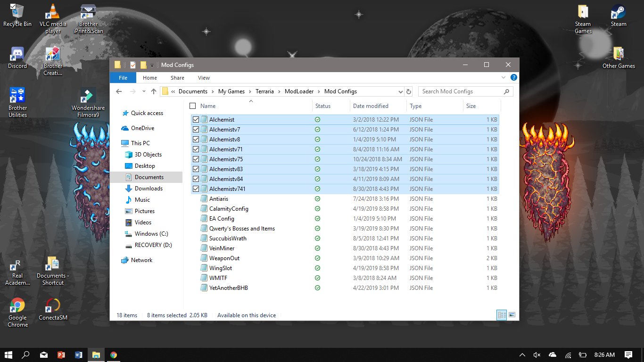Open Brother iPrint&Scan desktop icon
Viewport: 644px width, 362px height.
point(88,19)
